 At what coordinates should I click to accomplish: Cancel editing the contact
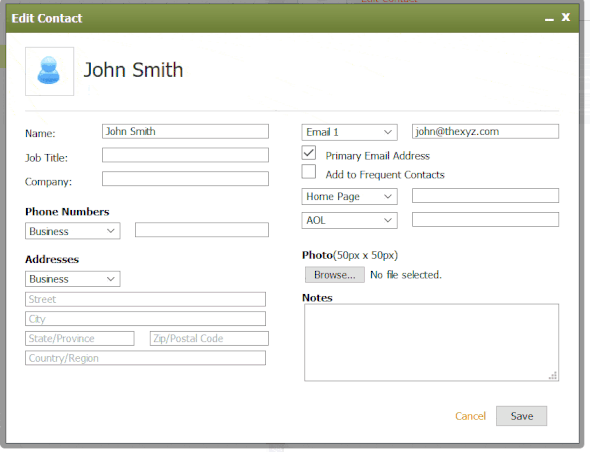(470, 416)
